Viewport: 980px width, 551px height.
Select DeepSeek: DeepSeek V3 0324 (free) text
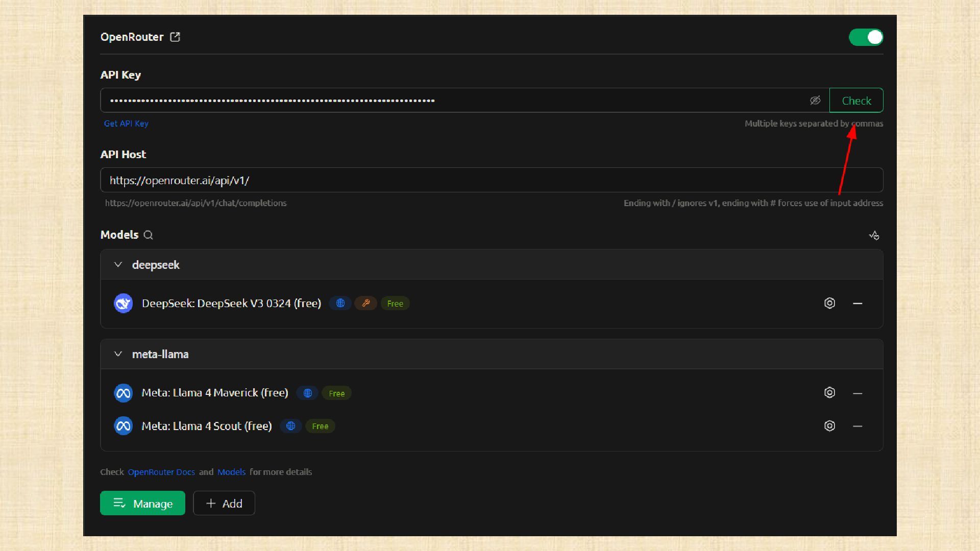coord(231,304)
